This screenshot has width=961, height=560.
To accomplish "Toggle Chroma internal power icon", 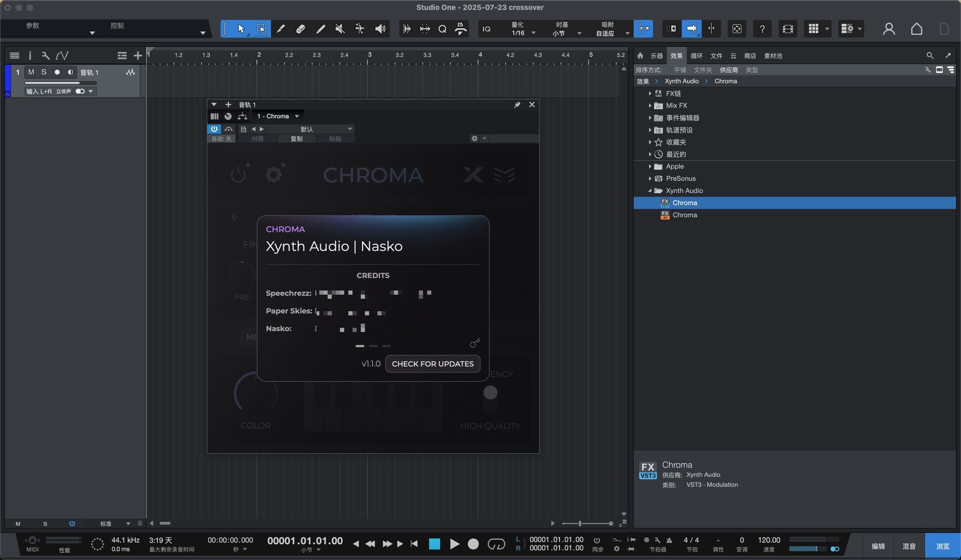I will (x=239, y=175).
